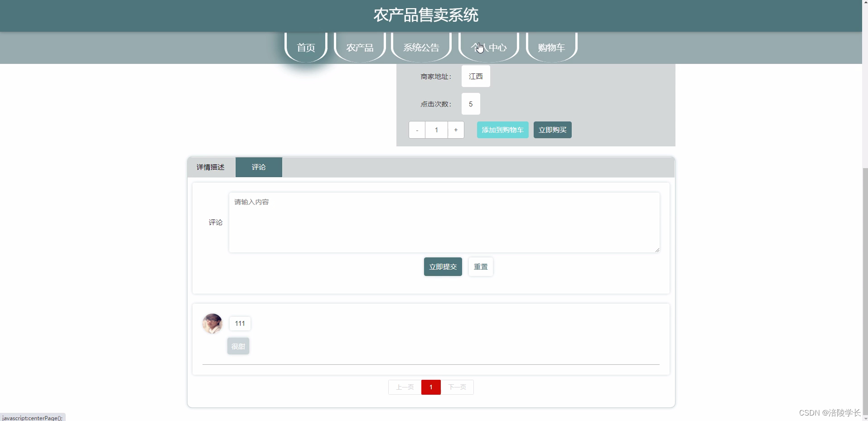
Task: Click the quantity input showing 1
Action: pyautogui.click(x=436, y=130)
